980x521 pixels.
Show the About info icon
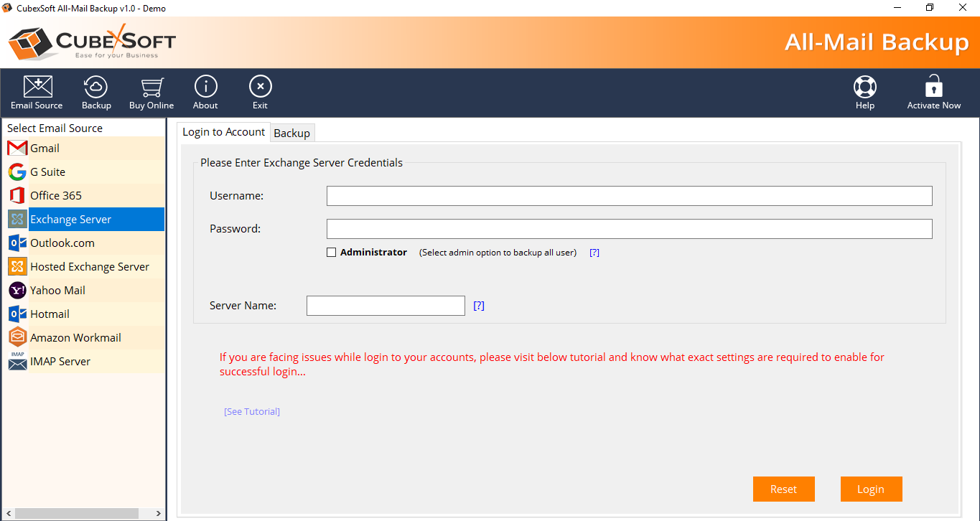pyautogui.click(x=205, y=87)
